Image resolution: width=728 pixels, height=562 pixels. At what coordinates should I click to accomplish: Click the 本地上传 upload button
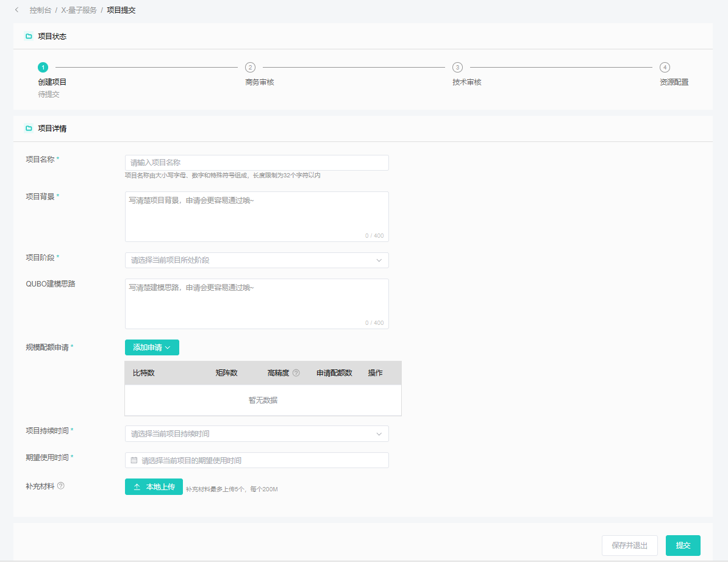pos(154,487)
